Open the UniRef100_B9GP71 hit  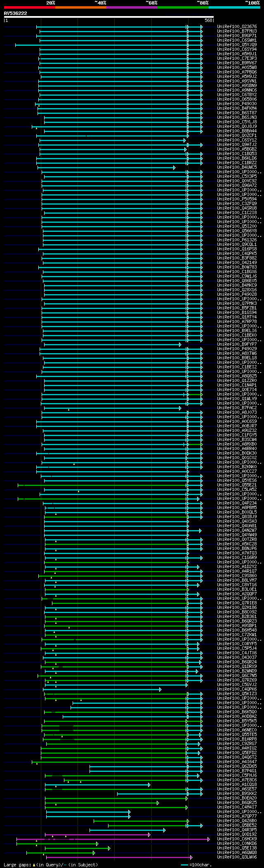pos(237,35)
